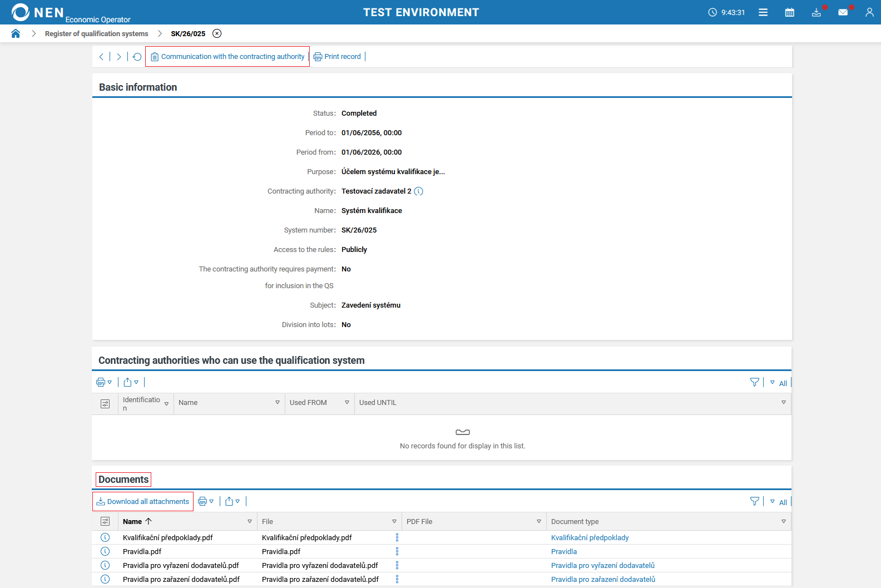Show info for Pravidla pro vyřazení dodavatelů.pdf row
The height and width of the screenshot is (588, 881).
[105, 565]
